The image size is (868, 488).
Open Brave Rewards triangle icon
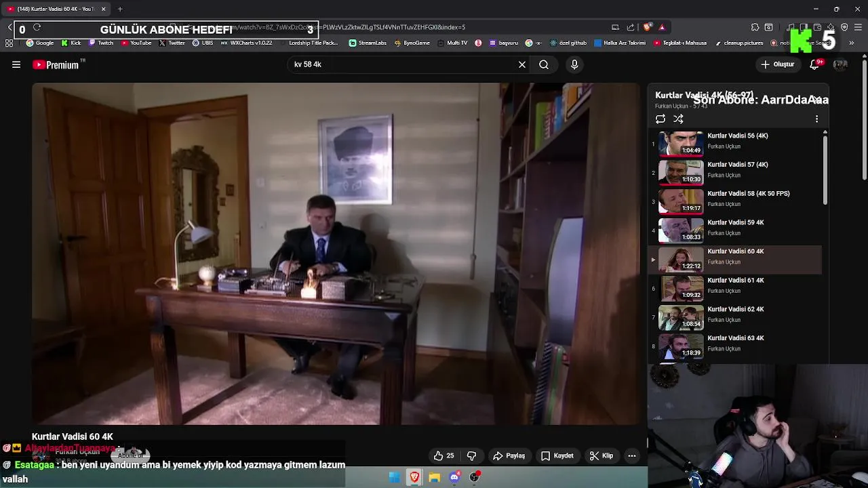(x=662, y=27)
